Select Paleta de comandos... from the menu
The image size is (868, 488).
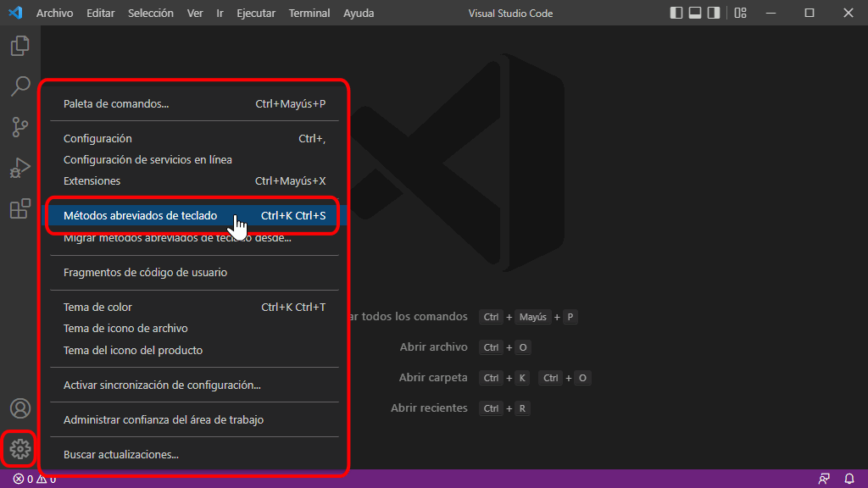(x=194, y=103)
